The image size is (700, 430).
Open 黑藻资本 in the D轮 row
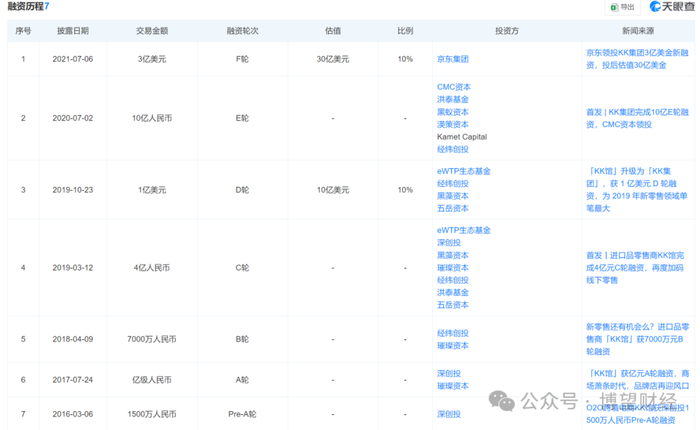(x=453, y=196)
